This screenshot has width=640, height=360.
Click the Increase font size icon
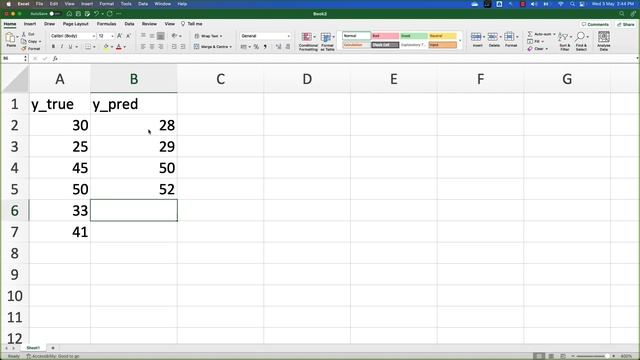tap(119, 36)
